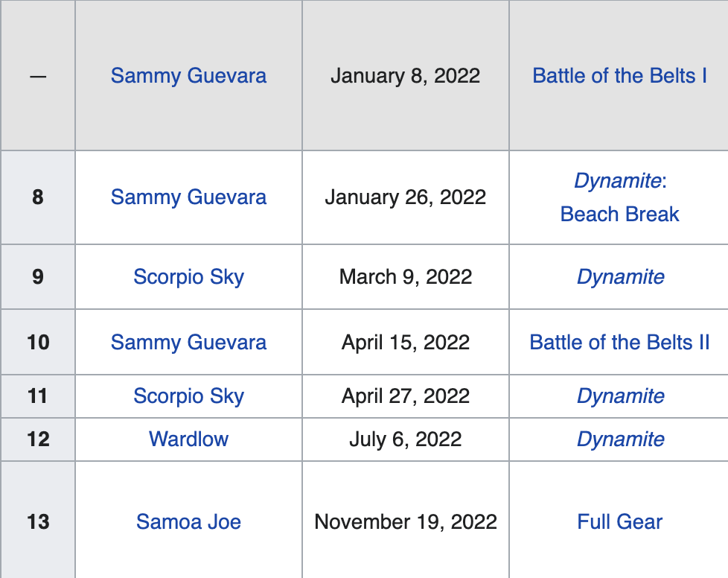
Task: Open the Battle of the Belts I link
Action: pyautogui.click(x=619, y=76)
